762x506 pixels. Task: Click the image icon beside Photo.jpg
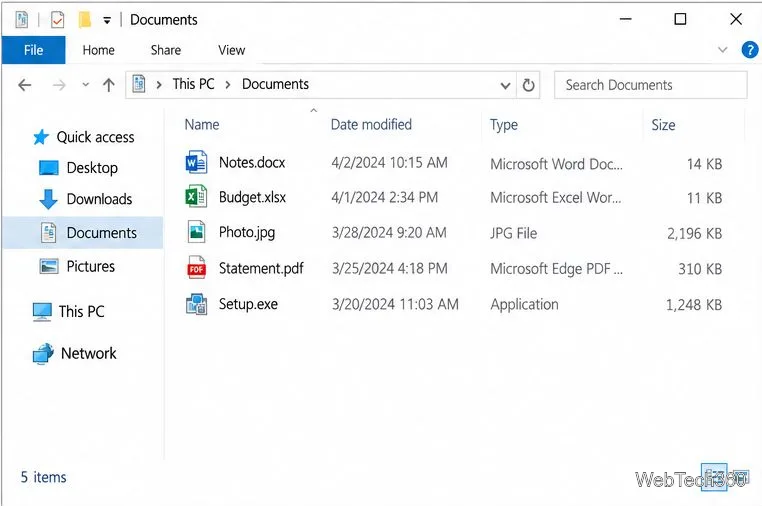(x=196, y=232)
